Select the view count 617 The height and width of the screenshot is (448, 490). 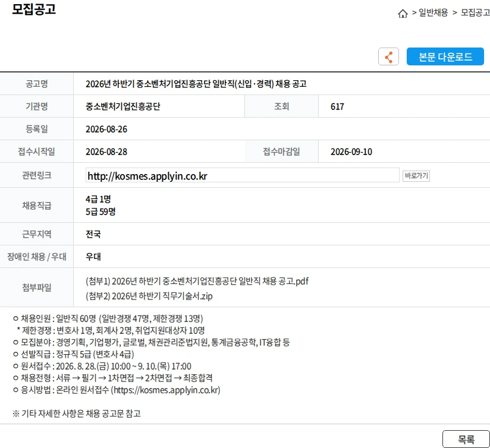coord(337,107)
